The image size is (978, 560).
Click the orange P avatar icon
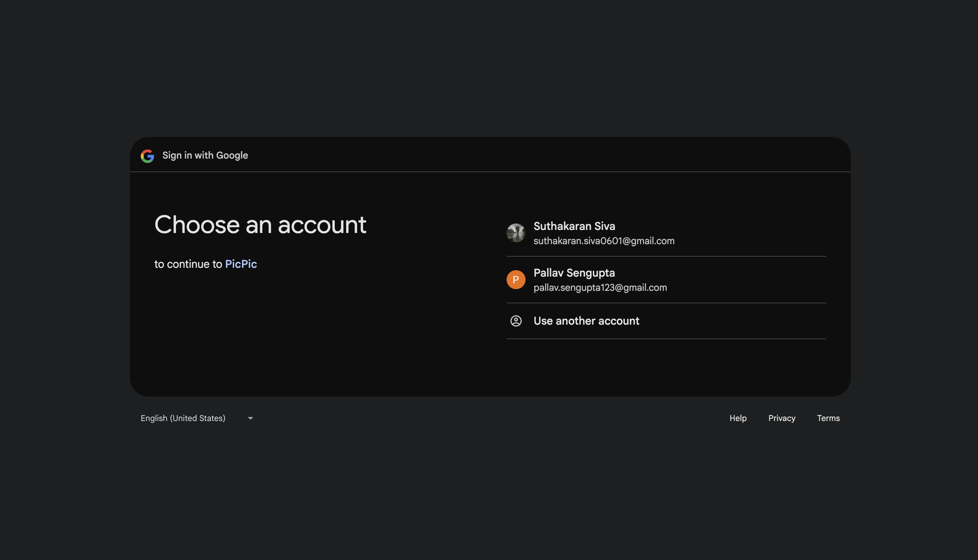click(516, 280)
